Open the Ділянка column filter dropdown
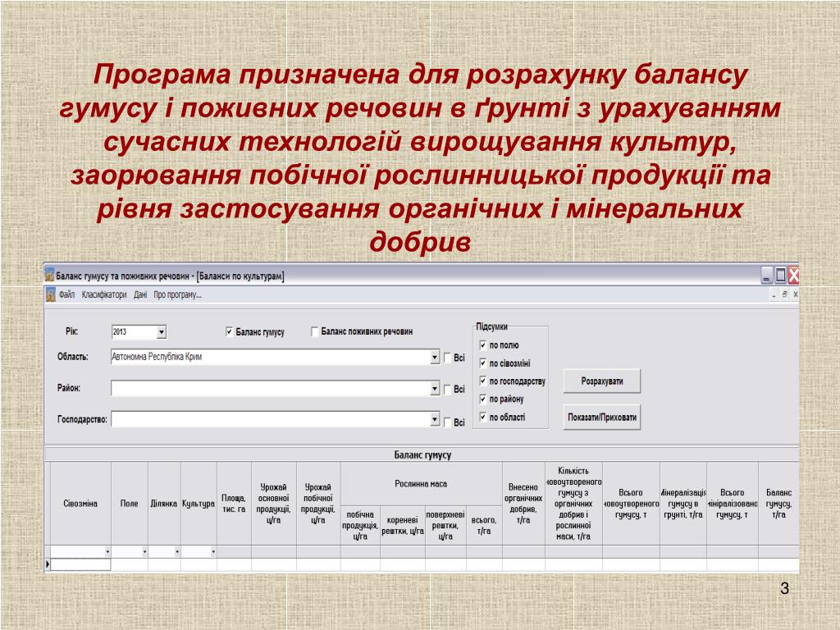This screenshot has width=840, height=630. point(177,552)
